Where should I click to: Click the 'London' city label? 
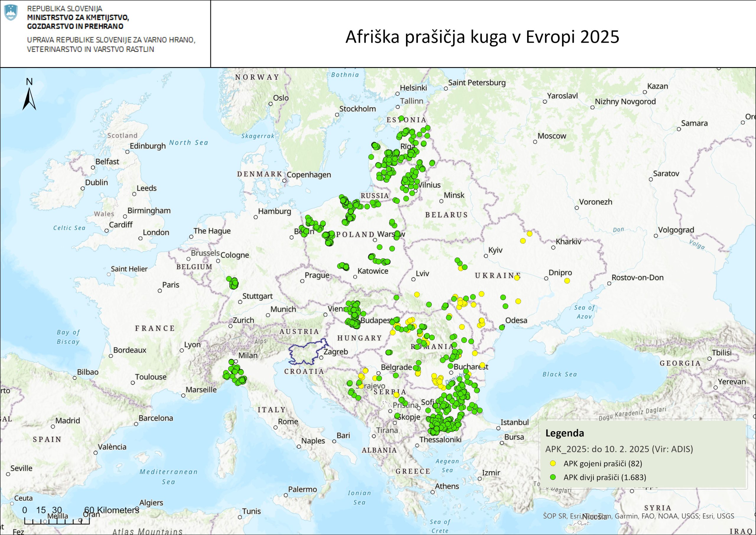click(156, 232)
